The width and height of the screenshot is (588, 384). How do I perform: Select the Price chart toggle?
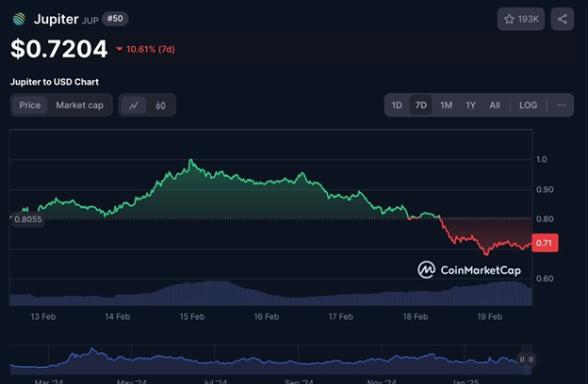[x=30, y=105]
